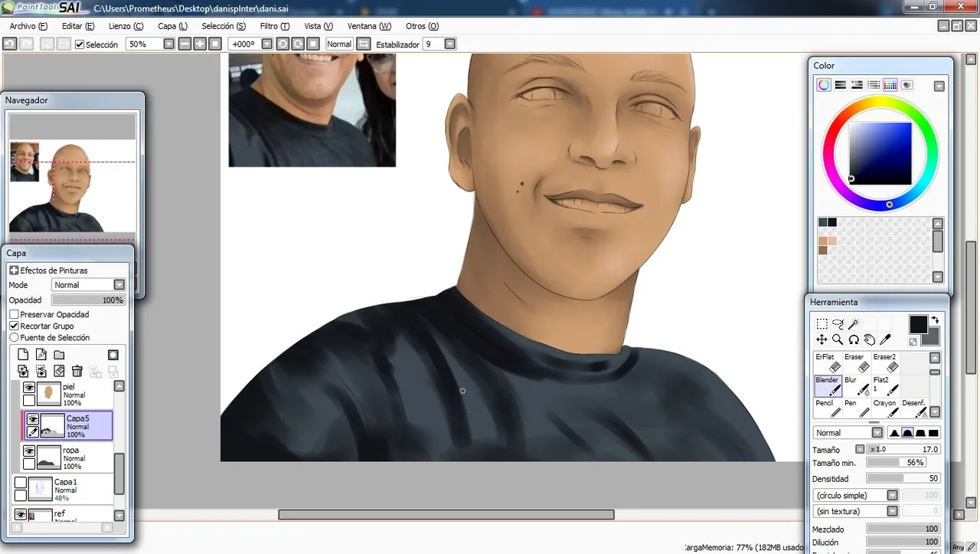The image size is (980, 554).
Task: Click the zoom in plus button
Action: pos(200,44)
